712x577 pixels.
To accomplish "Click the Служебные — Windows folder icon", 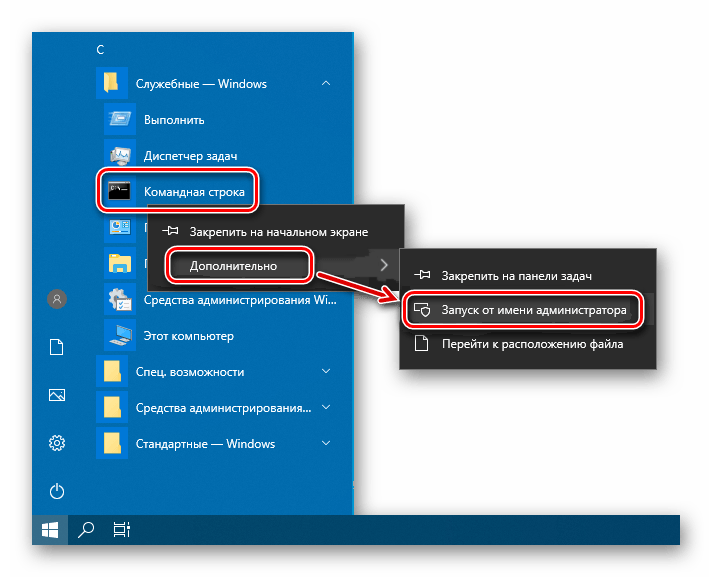I will pos(112,84).
